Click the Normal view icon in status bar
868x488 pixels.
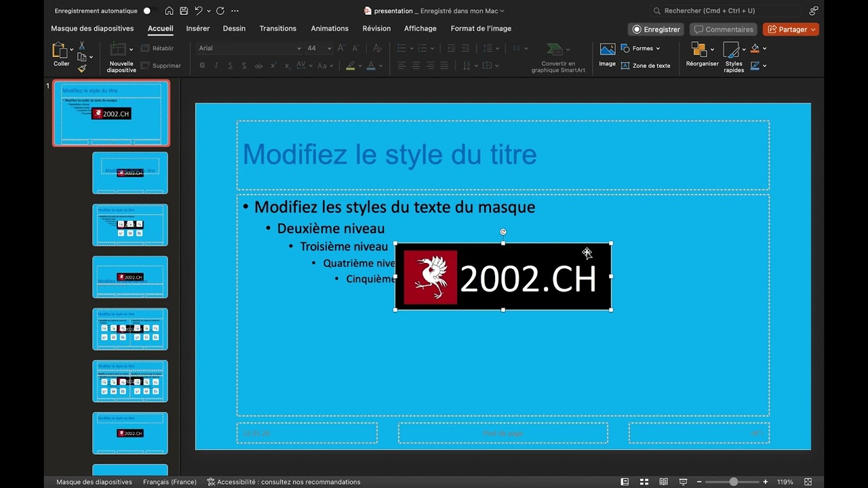pyautogui.click(x=625, y=482)
